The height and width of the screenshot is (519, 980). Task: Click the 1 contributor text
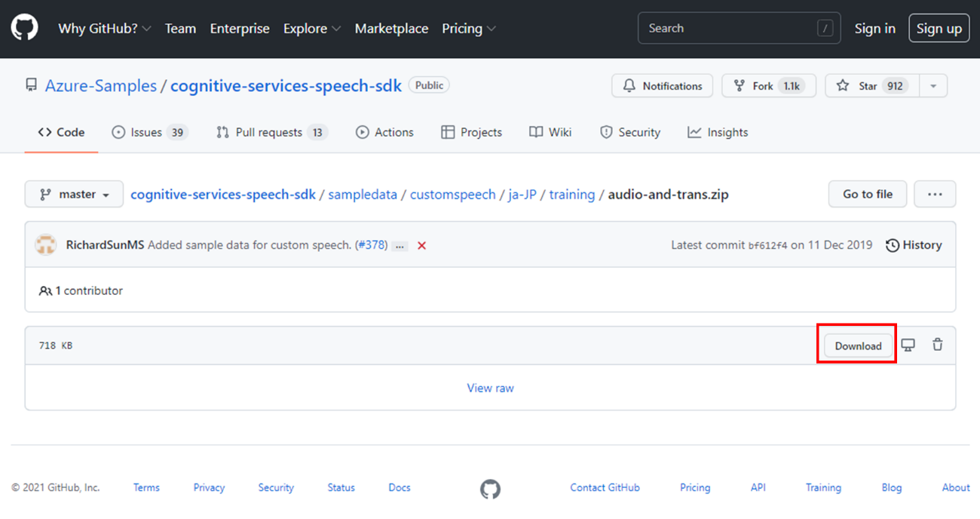coord(81,290)
